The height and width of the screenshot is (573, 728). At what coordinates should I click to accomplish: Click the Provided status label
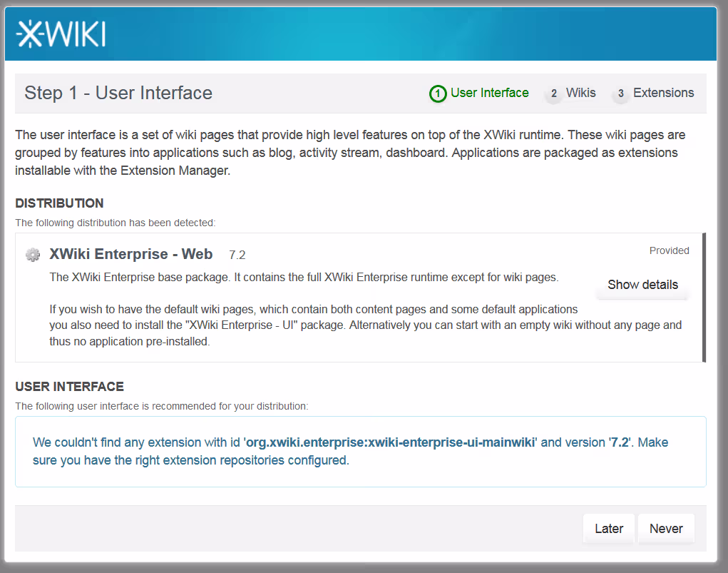pyautogui.click(x=669, y=250)
